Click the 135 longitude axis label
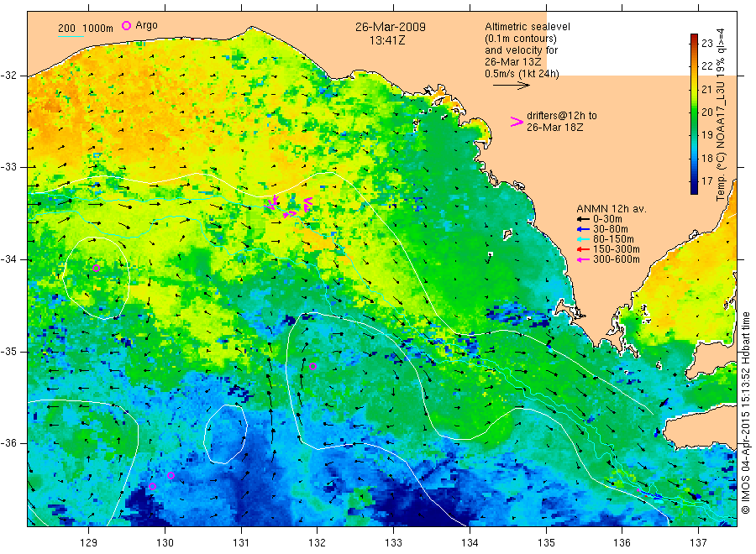This screenshot has width=756, height=554. pyautogui.click(x=546, y=543)
